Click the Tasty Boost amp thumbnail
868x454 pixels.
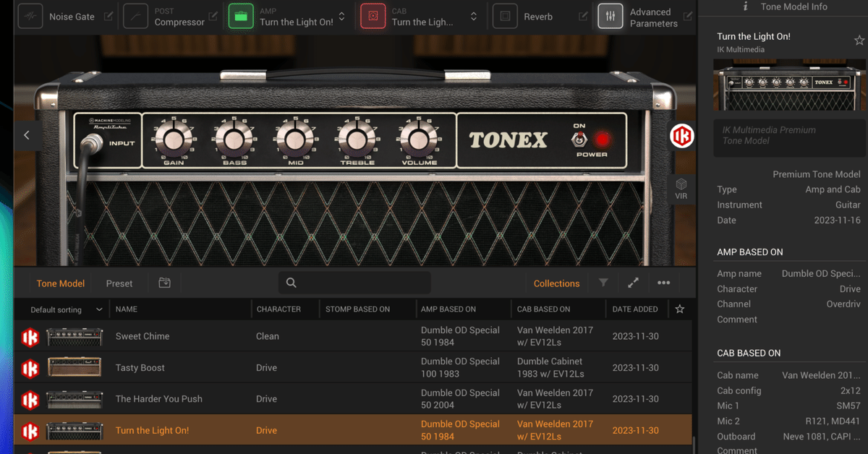click(75, 368)
